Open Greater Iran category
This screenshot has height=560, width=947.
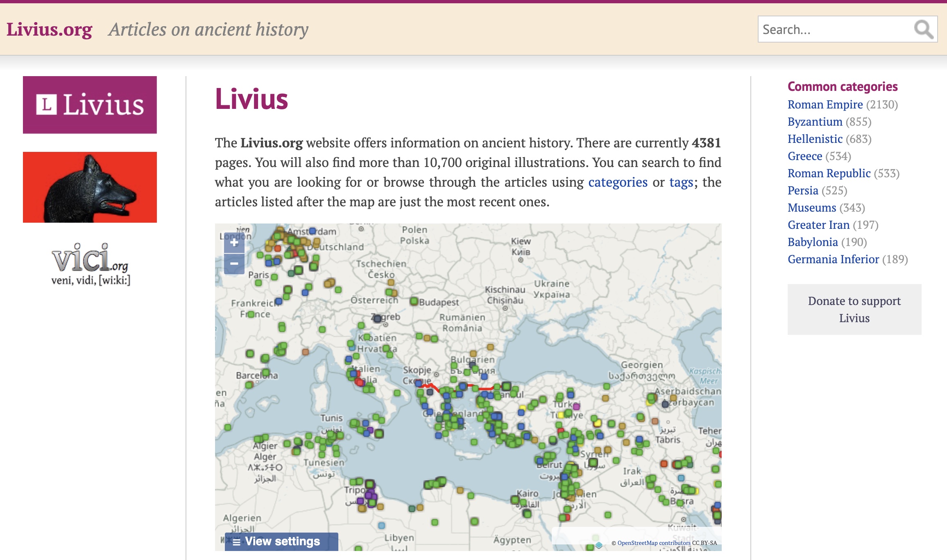point(818,225)
